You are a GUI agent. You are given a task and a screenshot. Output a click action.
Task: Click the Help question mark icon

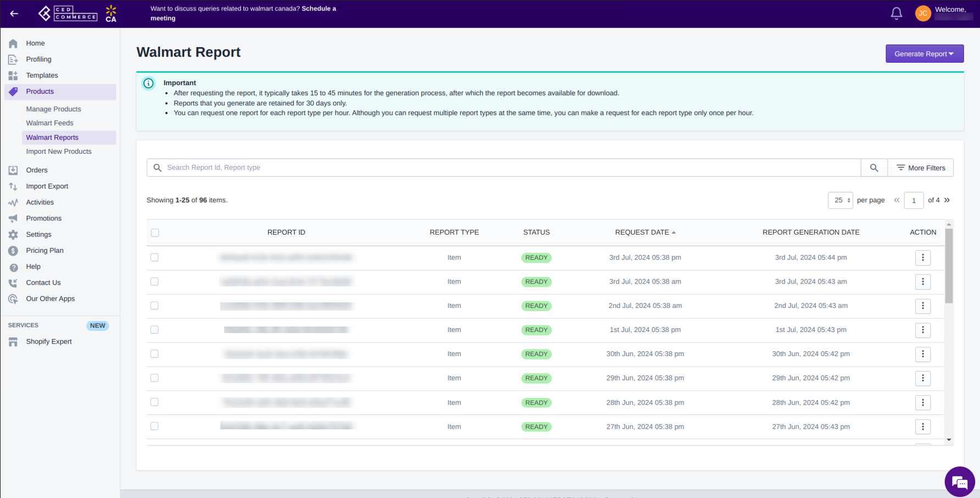click(13, 267)
